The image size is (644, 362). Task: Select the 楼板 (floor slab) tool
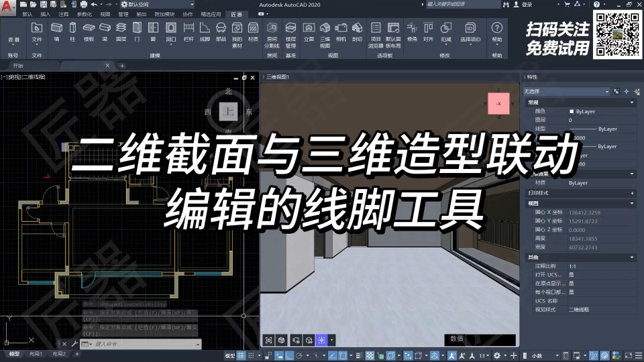click(x=89, y=32)
